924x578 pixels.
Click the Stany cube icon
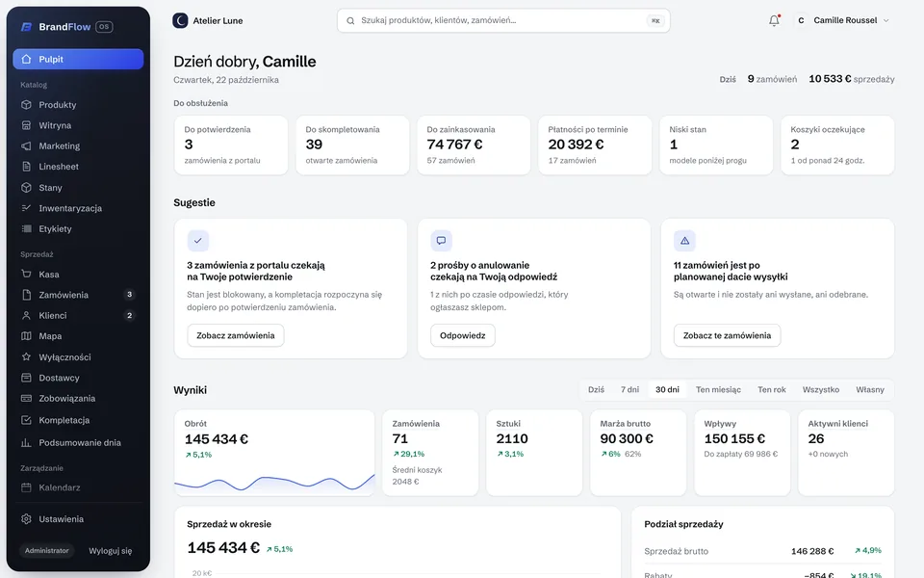point(26,188)
